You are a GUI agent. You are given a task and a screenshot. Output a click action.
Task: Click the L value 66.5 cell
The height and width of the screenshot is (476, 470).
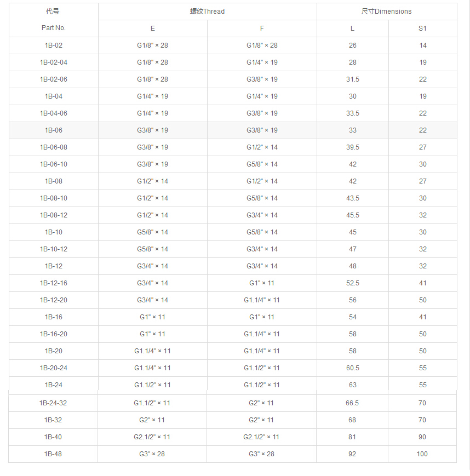pyautogui.click(x=352, y=403)
